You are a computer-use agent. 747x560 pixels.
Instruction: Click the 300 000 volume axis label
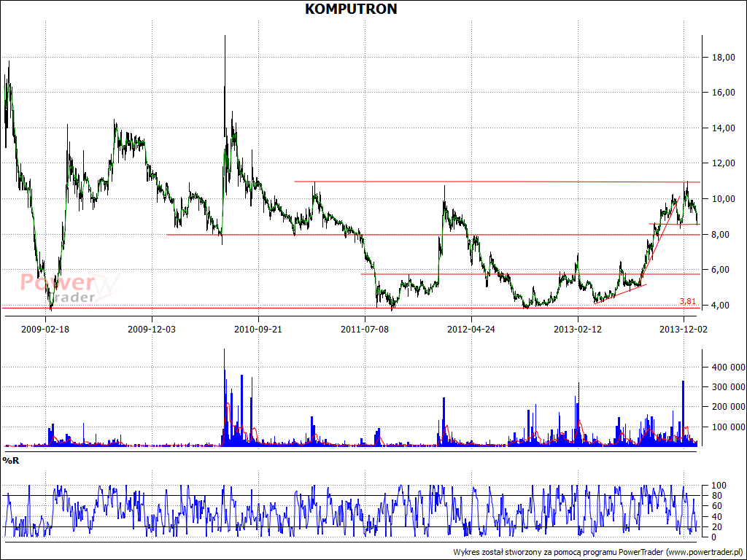tap(729, 386)
